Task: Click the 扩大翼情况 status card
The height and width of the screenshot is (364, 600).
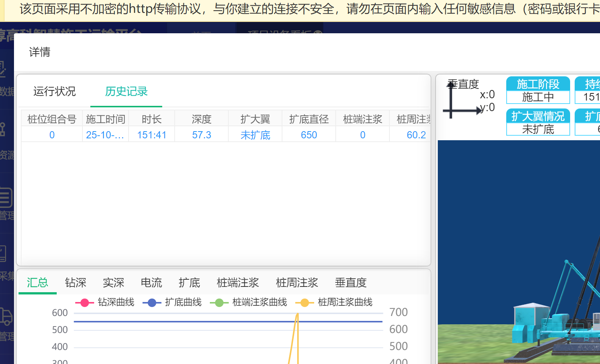Action: click(x=538, y=122)
